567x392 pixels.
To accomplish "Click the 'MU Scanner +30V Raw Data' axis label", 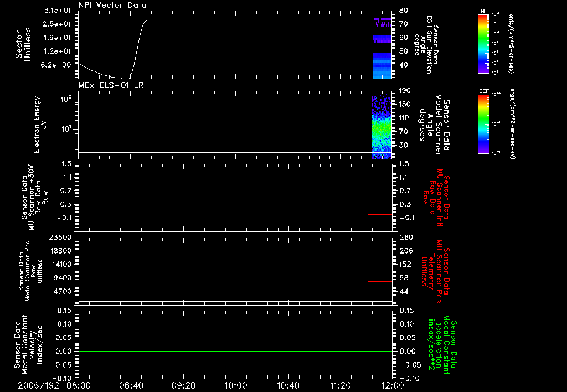I will (x=34, y=198).
